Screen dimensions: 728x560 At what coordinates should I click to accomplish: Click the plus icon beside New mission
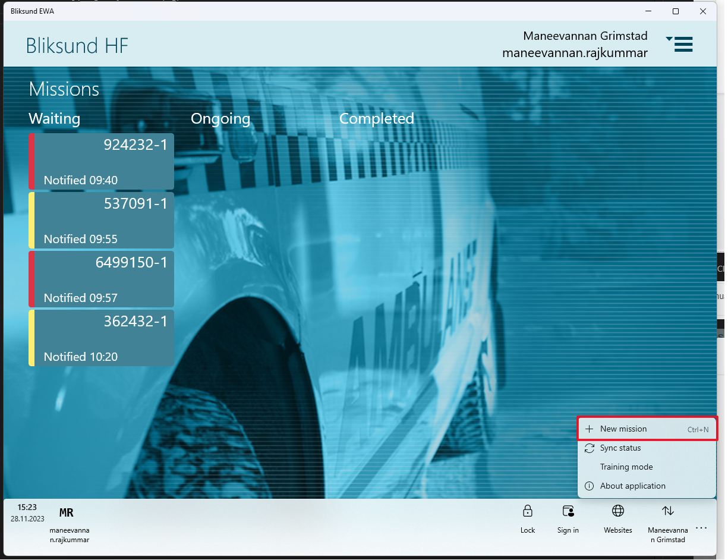pos(590,429)
